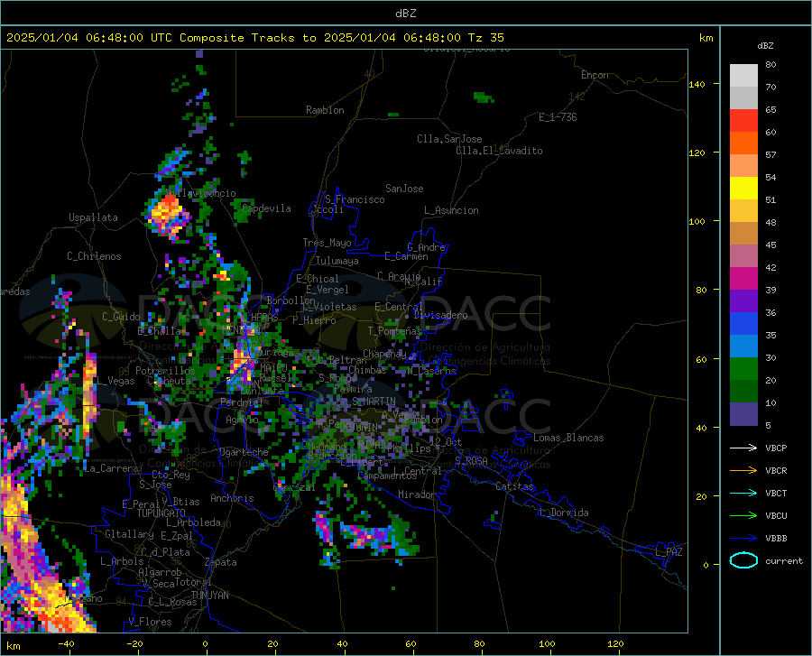Click the Zapata location label

pos(221,562)
